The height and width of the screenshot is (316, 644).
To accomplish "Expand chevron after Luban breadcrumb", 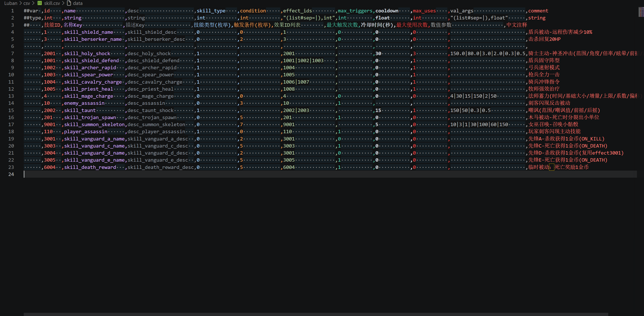I will [21, 3].
